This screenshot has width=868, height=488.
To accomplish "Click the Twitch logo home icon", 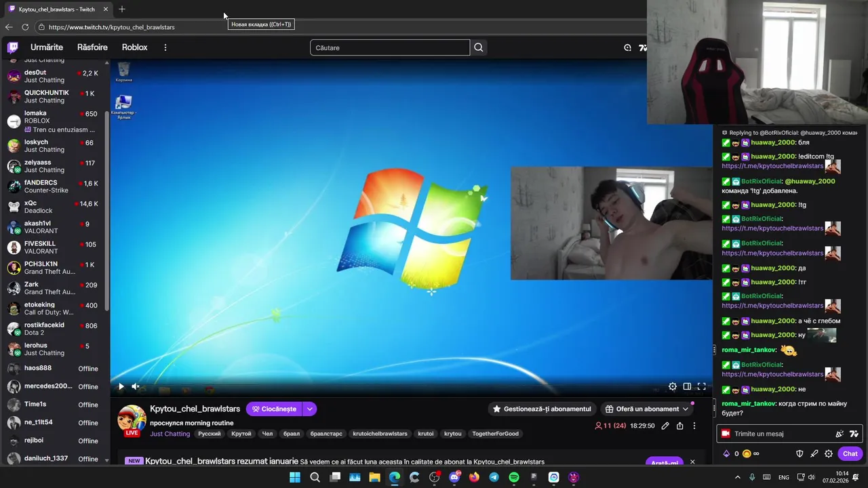I will click(x=13, y=47).
